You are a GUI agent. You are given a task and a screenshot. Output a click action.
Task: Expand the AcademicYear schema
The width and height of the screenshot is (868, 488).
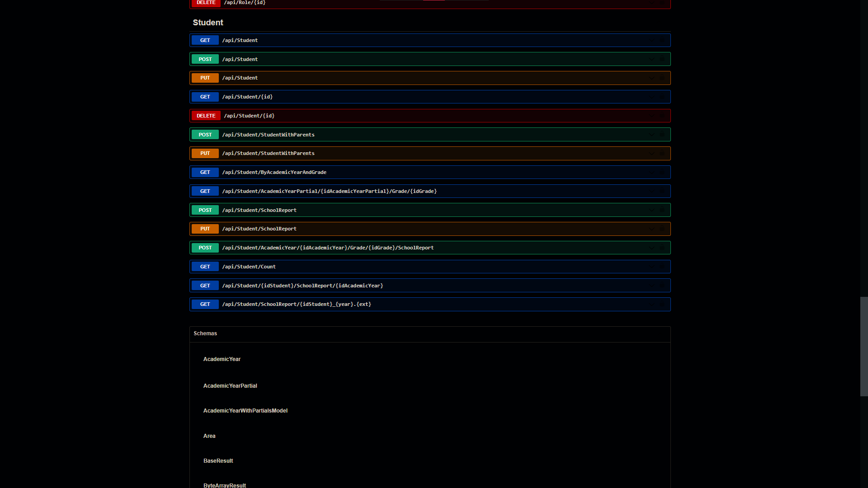coord(222,359)
